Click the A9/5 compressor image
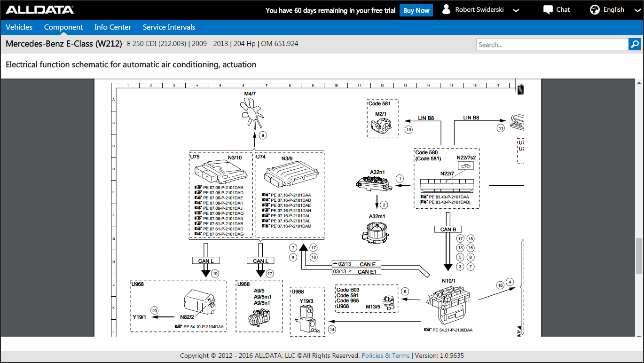644x363 pixels. (x=260, y=318)
